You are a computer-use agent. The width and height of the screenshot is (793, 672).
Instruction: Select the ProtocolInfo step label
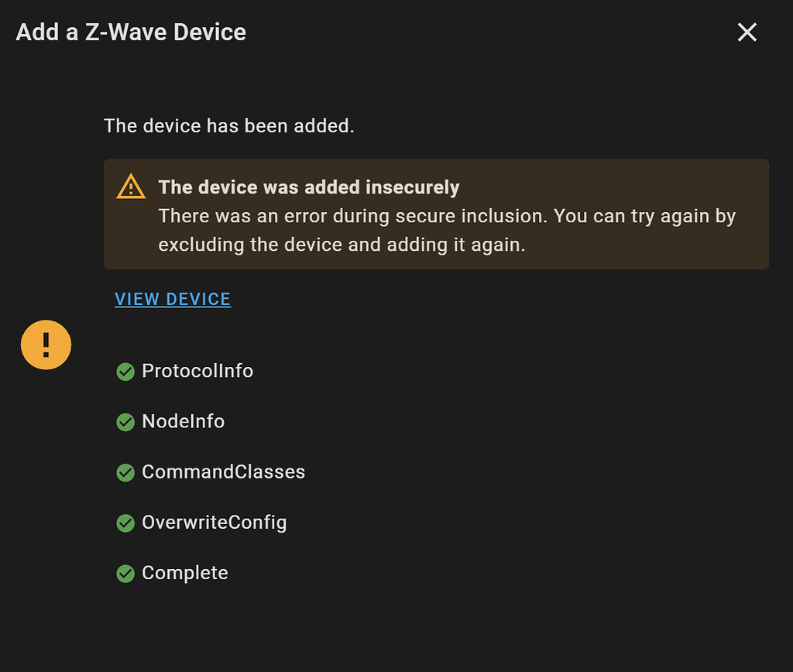[x=197, y=372]
